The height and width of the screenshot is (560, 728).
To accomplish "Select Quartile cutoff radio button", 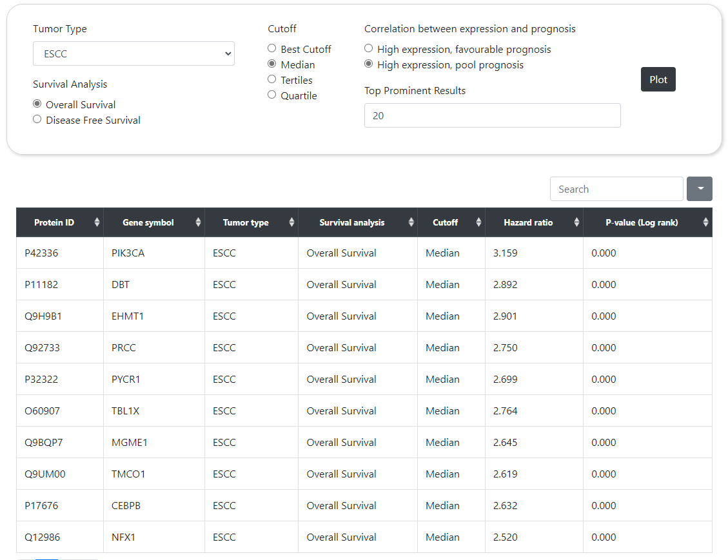I will [x=272, y=95].
